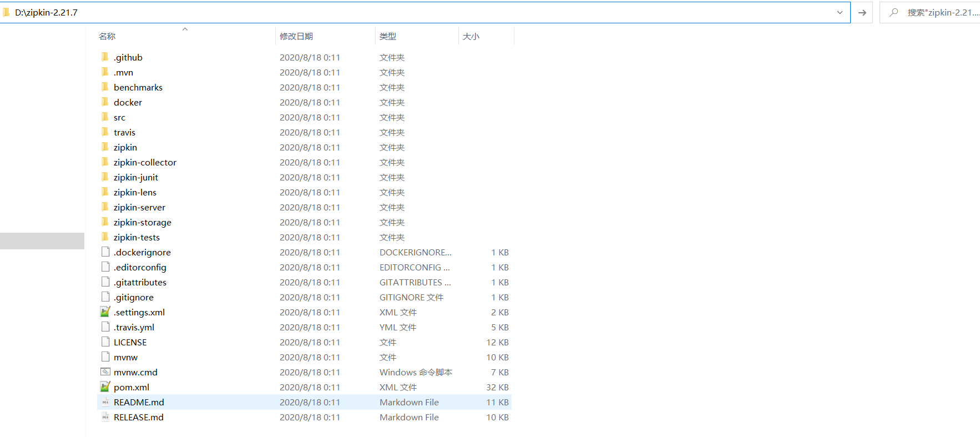Click the Markdown File type of README.md

click(x=409, y=402)
